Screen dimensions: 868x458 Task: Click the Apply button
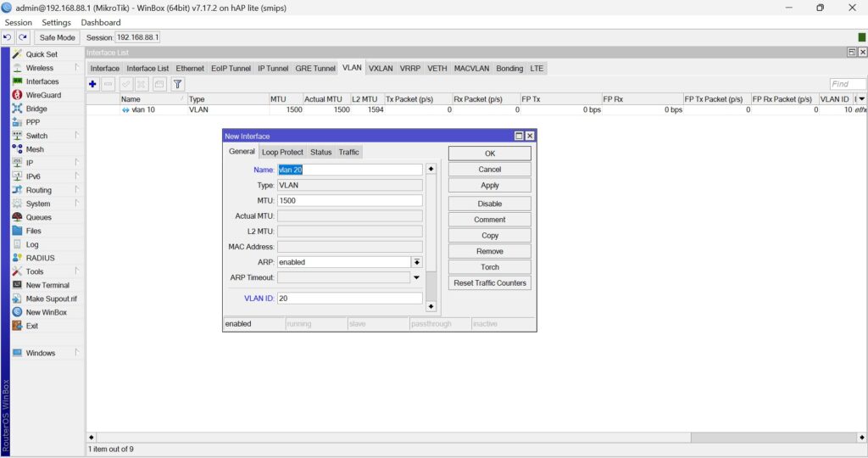coord(490,185)
